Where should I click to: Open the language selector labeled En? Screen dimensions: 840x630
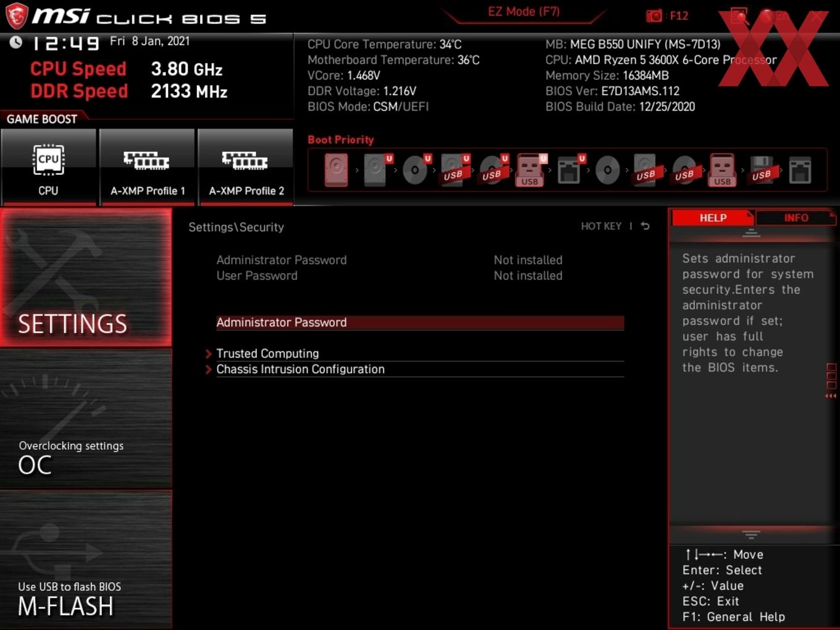(x=775, y=16)
